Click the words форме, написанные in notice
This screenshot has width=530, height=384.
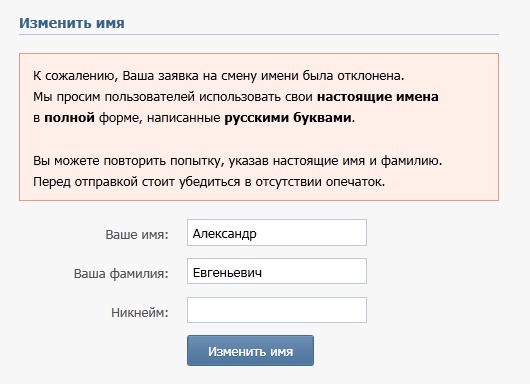click(x=160, y=118)
